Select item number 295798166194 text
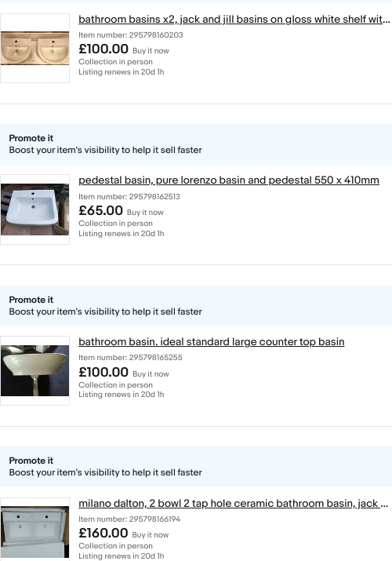The height and width of the screenshot is (561, 392). point(129,519)
